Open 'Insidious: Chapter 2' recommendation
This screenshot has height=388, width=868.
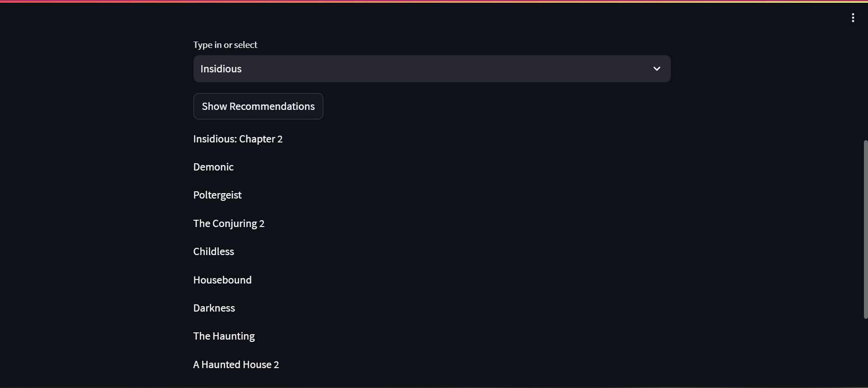point(238,139)
